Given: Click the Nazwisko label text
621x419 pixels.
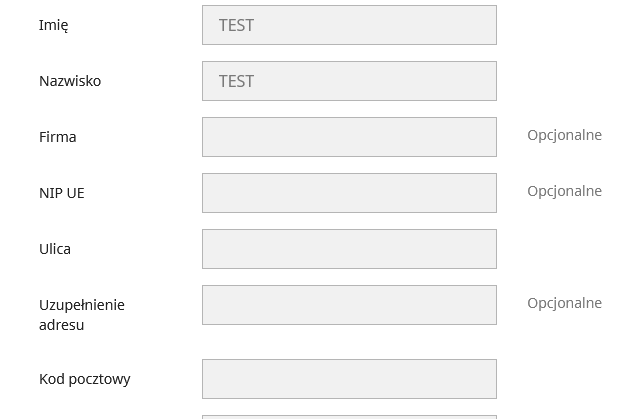Looking at the screenshot, I should (x=70, y=81).
